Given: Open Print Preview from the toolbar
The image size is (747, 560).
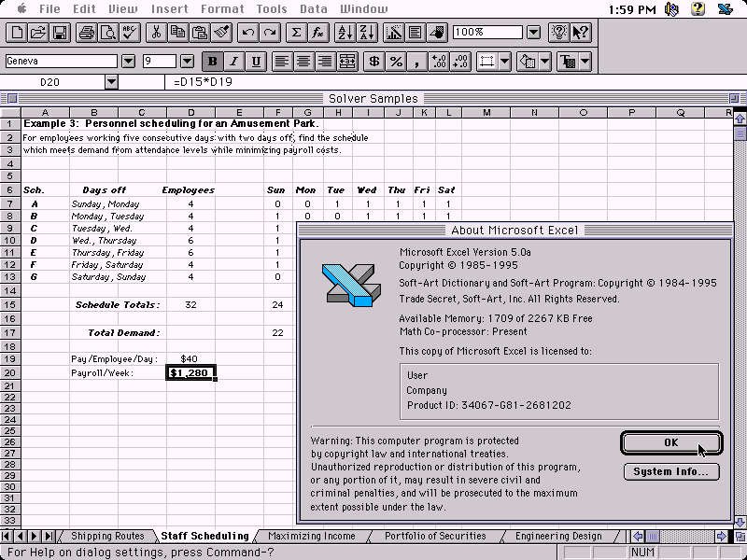Looking at the screenshot, I should coord(108,33).
